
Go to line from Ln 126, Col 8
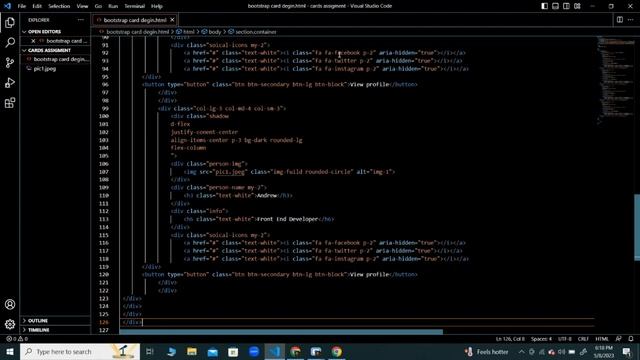(x=510, y=339)
